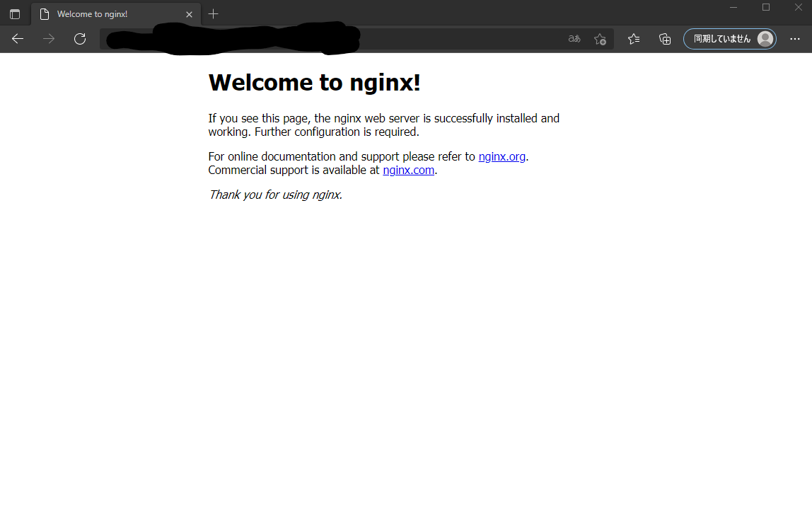The height and width of the screenshot is (527, 812).
Task: Open a new tab with plus button
Action: [x=214, y=14]
